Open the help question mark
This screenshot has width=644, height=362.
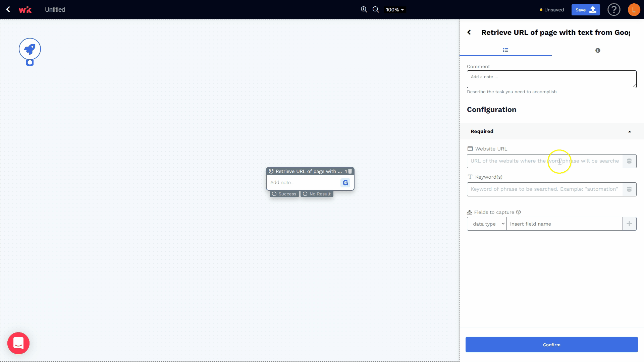pyautogui.click(x=614, y=10)
